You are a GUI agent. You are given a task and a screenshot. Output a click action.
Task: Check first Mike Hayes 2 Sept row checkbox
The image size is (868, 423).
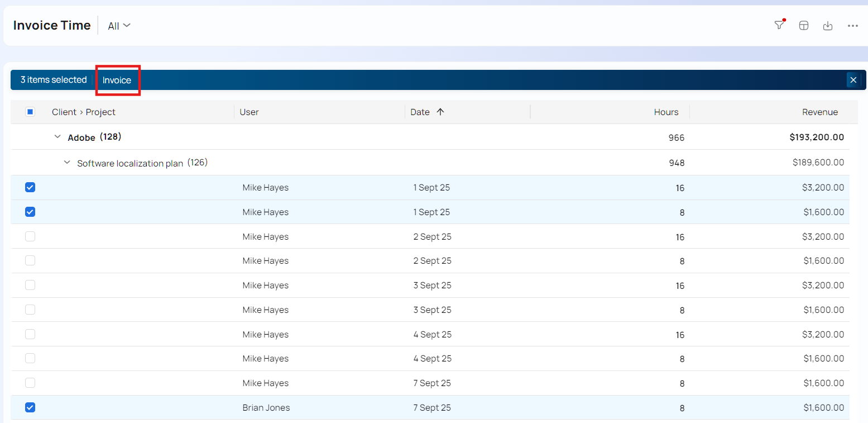point(30,236)
